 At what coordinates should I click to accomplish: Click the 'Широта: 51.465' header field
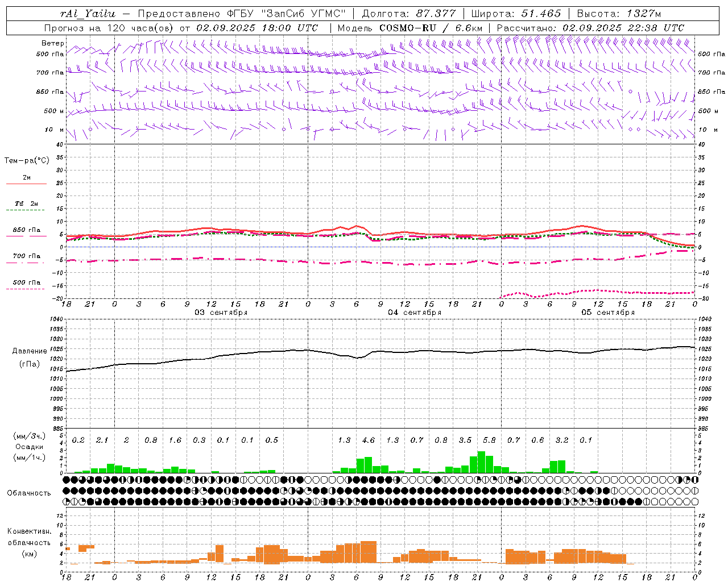tap(516, 14)
